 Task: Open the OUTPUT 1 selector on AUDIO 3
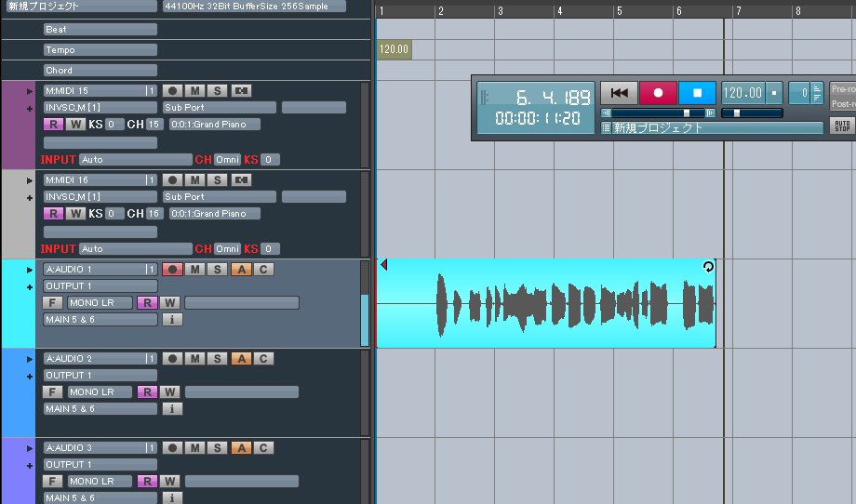pos(100,464)
